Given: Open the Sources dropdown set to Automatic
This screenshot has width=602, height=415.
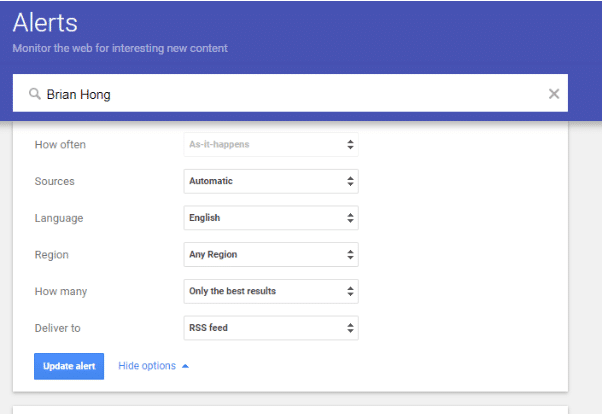Looking at the screenshot, I should click(x=271, y=181).
